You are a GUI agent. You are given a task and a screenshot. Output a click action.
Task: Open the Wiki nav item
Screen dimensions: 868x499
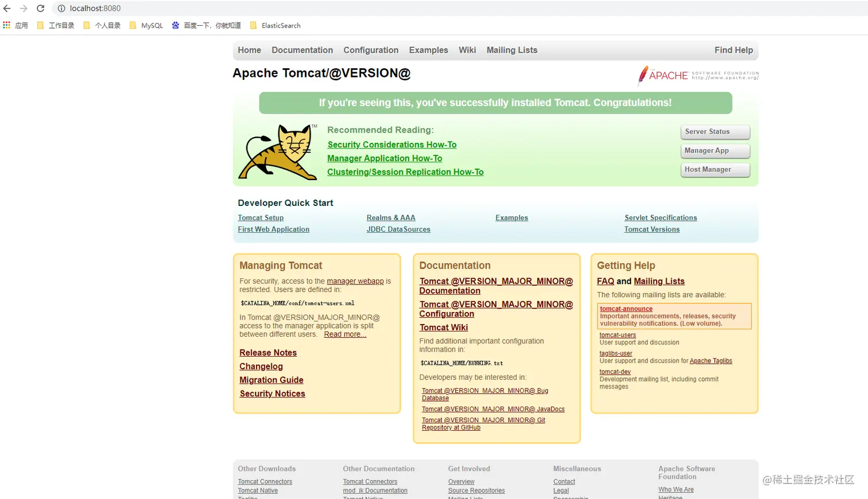tap(467, 50)
